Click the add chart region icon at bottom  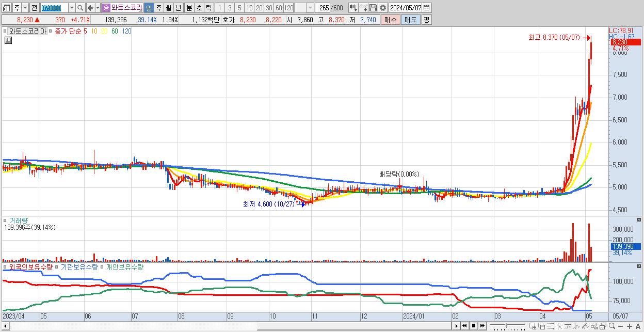533,326
